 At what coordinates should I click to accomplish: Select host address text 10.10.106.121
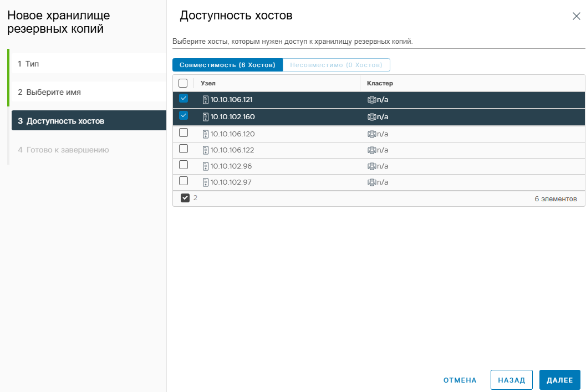(x=232, y=100)
